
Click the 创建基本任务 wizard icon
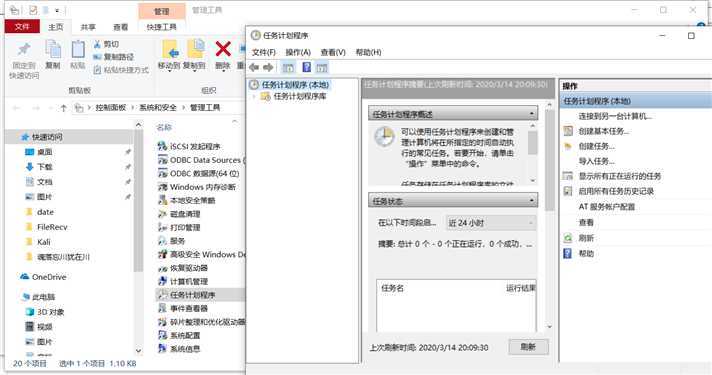(x=568, y=131)
